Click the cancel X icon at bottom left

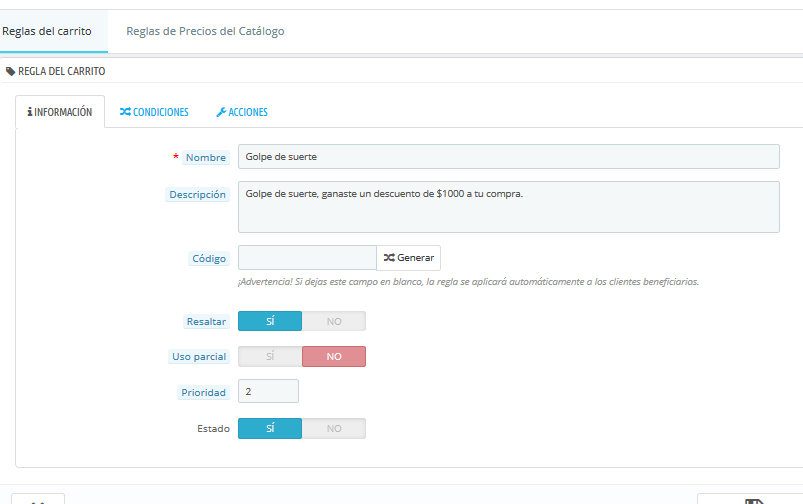[38, 501]
